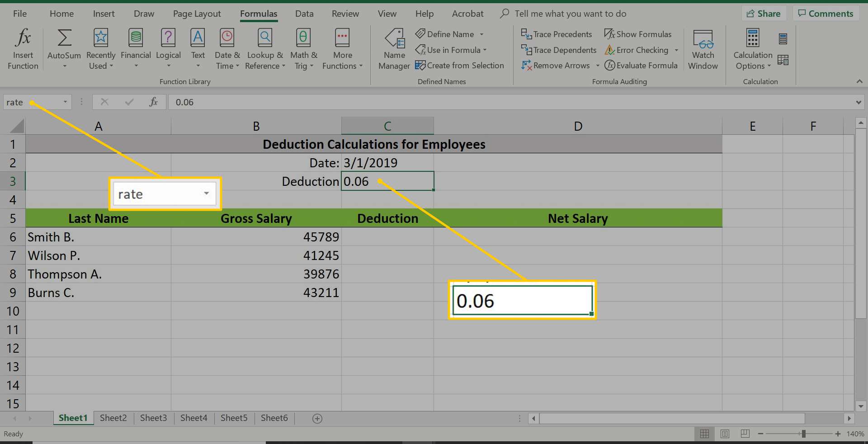Screen dimensions: 868x444
Task: Switch to Page Break Preview view
Action: 745,434
